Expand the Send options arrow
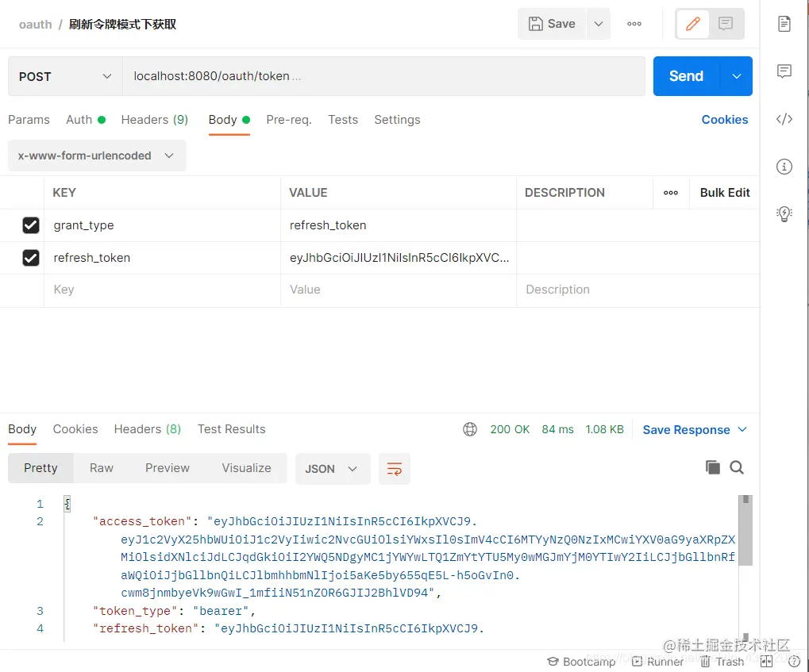This screenshot has height=672, width=809. pyautogui.click(x=737, y=76)
